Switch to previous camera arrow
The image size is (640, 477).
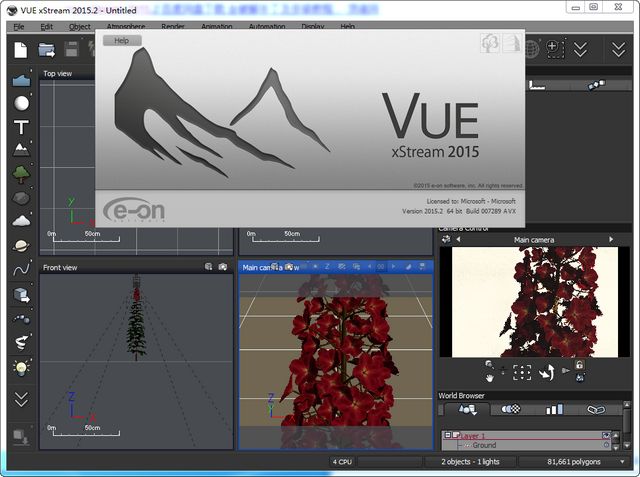458,239
